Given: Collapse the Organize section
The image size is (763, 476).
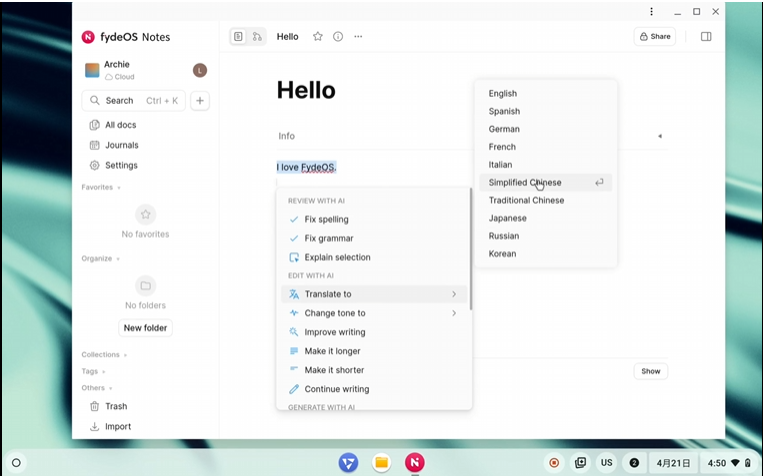Looking at the screenshot, I should (101, 258).
